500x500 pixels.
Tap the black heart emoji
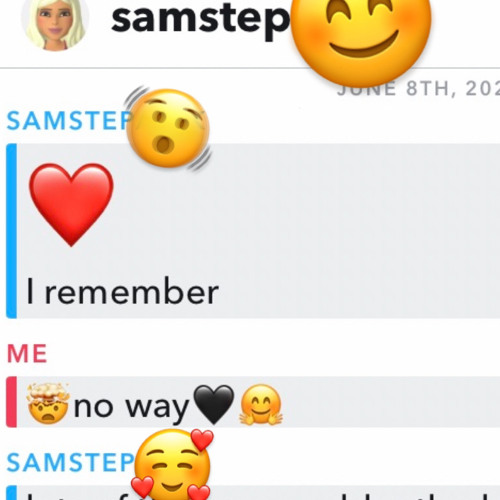pos(214,404)
